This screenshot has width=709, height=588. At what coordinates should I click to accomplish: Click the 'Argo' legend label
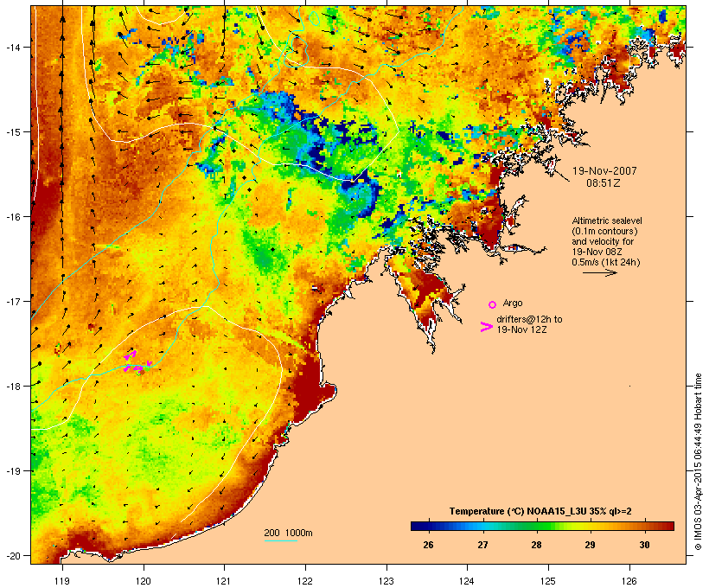pyautogui.click(x=513, y=303)
